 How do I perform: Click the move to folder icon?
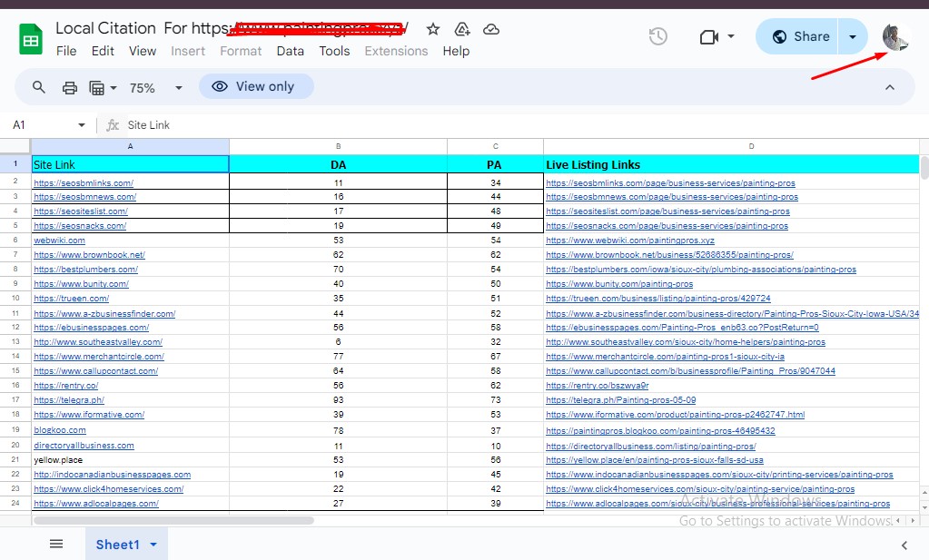(462, 29)
